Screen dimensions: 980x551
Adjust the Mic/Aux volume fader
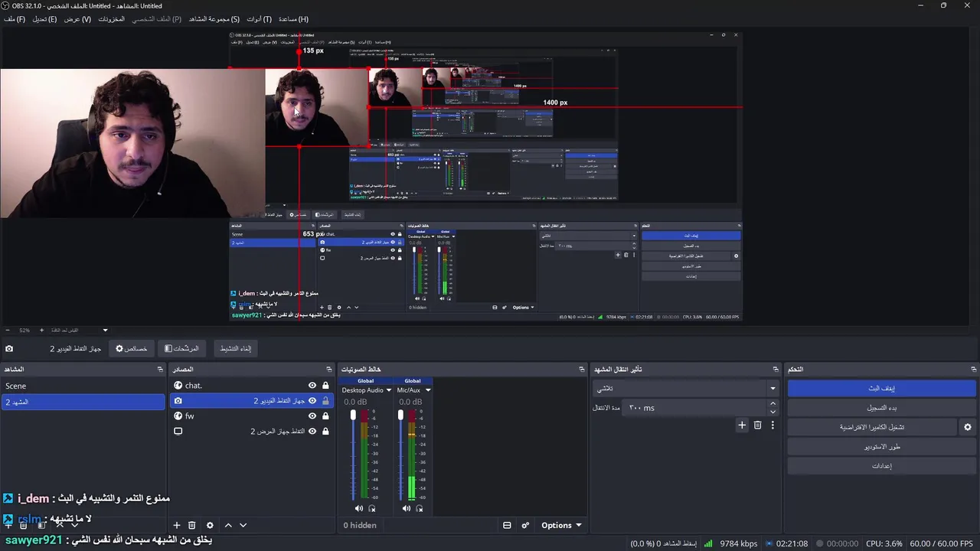click(400, 415)
